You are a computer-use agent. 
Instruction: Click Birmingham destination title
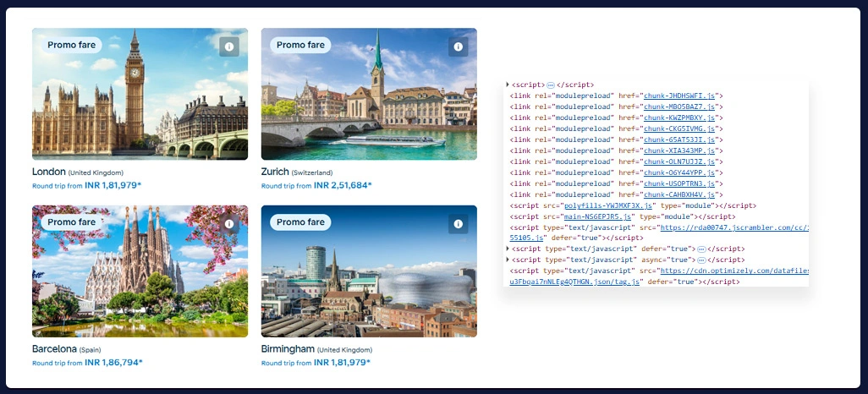click(288, 349)
